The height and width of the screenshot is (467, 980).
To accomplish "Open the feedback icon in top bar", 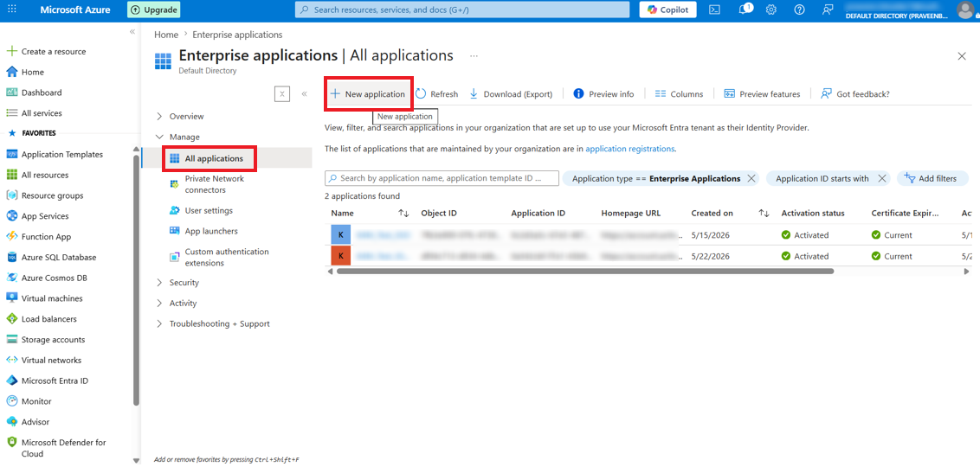I will pyautogui.click(x=828, y=10).
